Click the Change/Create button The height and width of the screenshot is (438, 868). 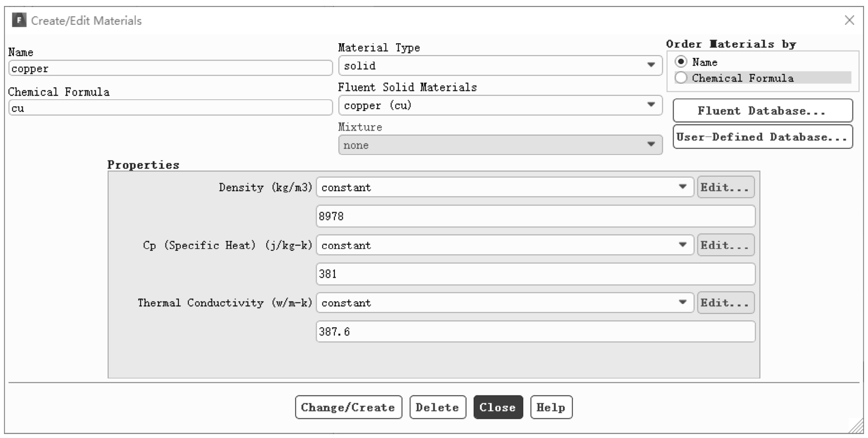pyautogui.click(x=348, y=407)
